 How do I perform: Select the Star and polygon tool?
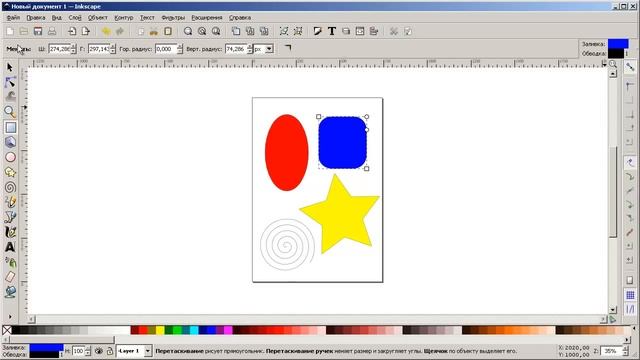(10, 172)
